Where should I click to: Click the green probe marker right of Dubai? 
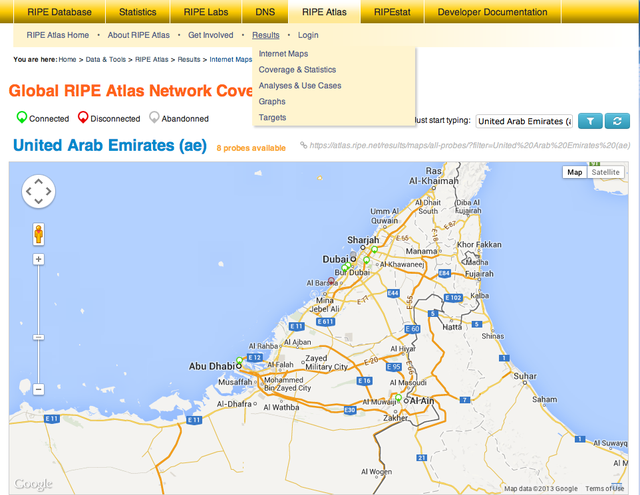367,260
